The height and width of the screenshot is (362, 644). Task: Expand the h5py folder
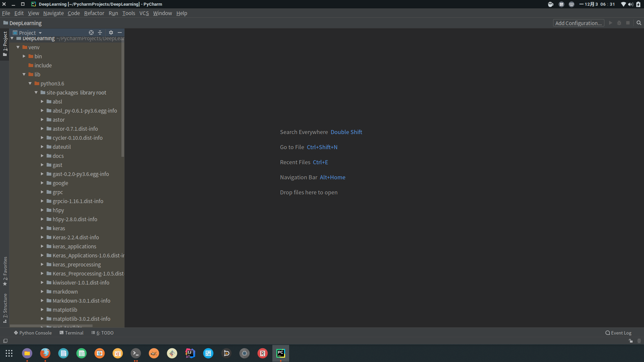coord(42,210)
